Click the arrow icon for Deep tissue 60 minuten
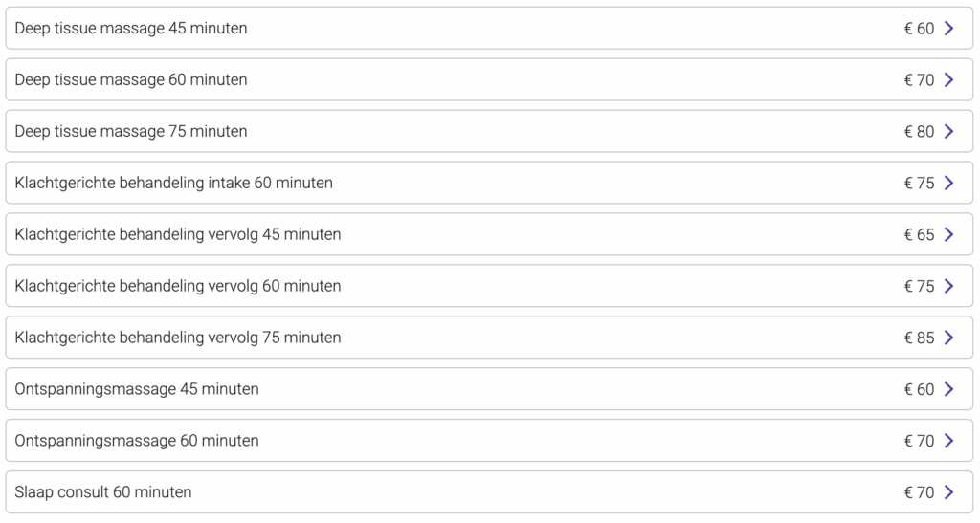Image resolution: width=980 pixels, height=523 pixels. (948, 80)
